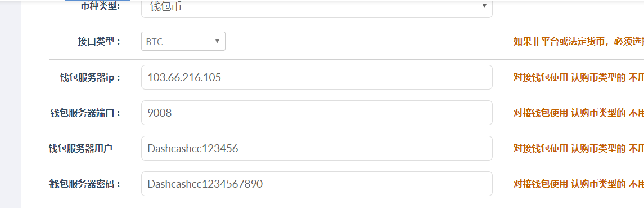Click the orange hint beside the password field
Screen dimensions: 644x208
[579, 184]
